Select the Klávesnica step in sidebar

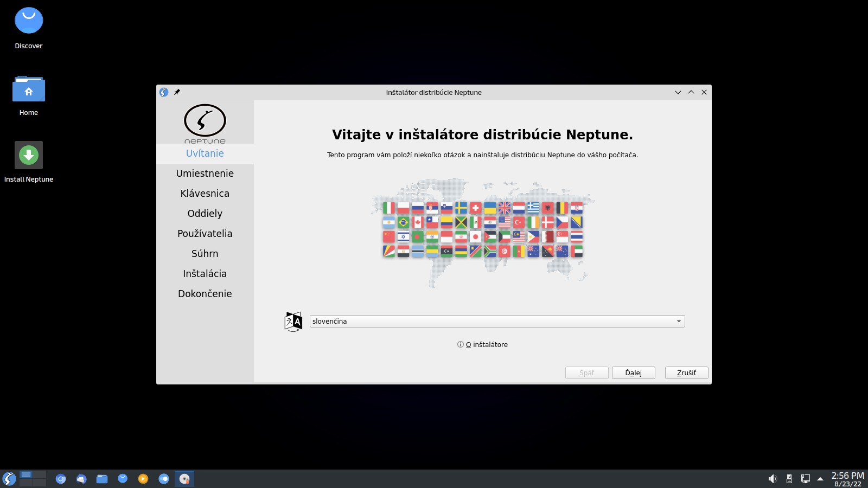coord(205,194)
